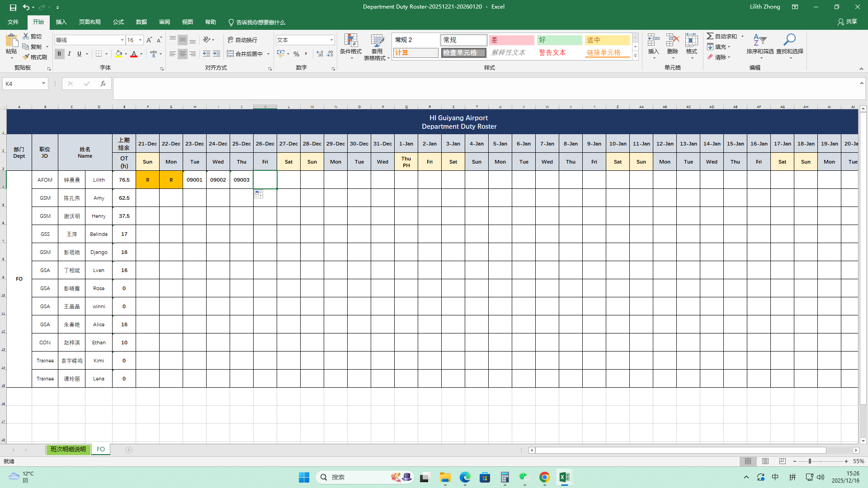Open Excel from the Windows taskbar
The width and height of the screenshot is (868, 488).
click(564, 477)
